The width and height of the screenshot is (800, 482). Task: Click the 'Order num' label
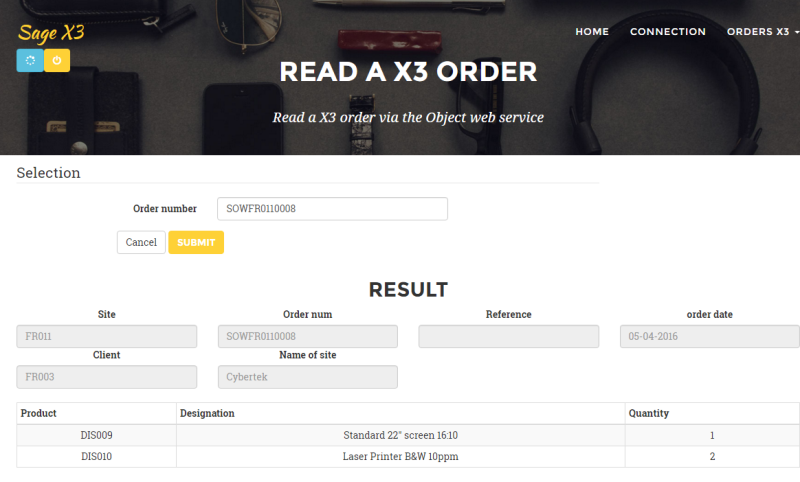click(x=308, y=314)
